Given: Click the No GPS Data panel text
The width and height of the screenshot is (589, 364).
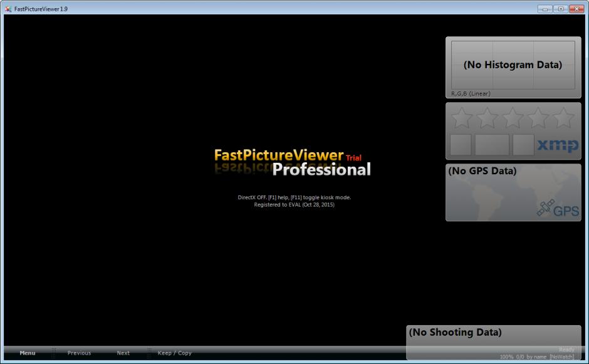Looking at the screenshot, I should (x=482, y=171).
